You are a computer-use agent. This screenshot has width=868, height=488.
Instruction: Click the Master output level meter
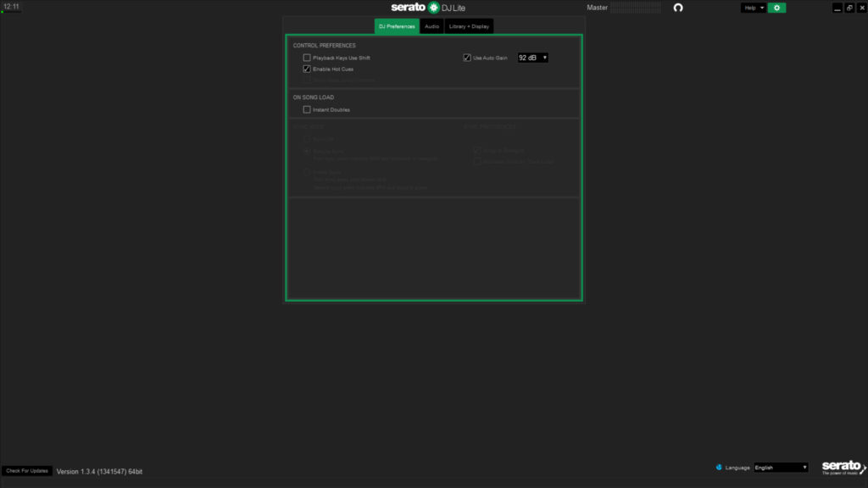point(637,8)
